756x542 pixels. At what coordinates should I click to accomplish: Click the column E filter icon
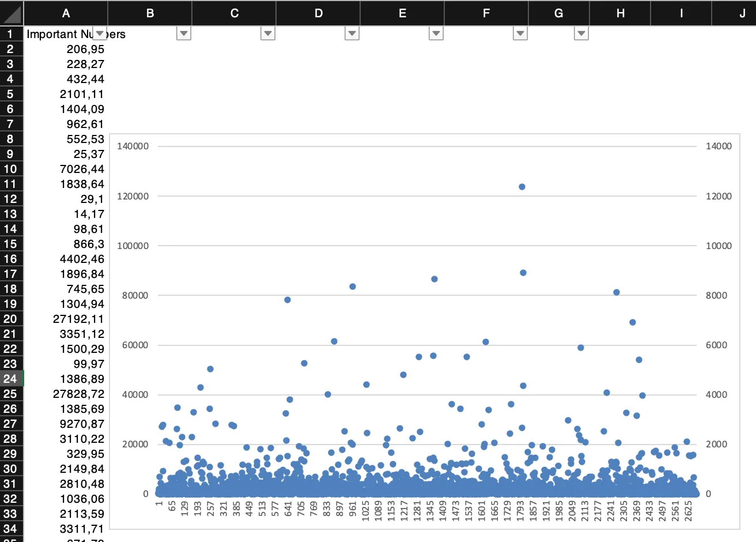tap(436, 33)
